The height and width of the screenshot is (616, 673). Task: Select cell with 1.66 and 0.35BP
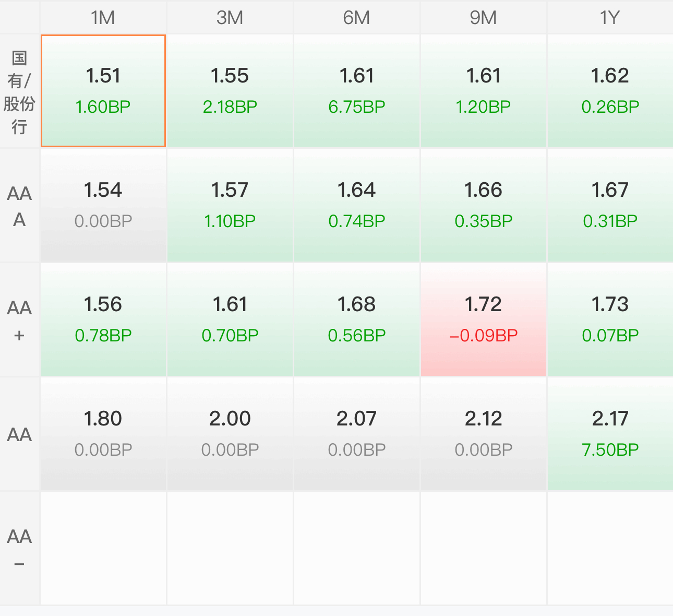coord(484,205)
